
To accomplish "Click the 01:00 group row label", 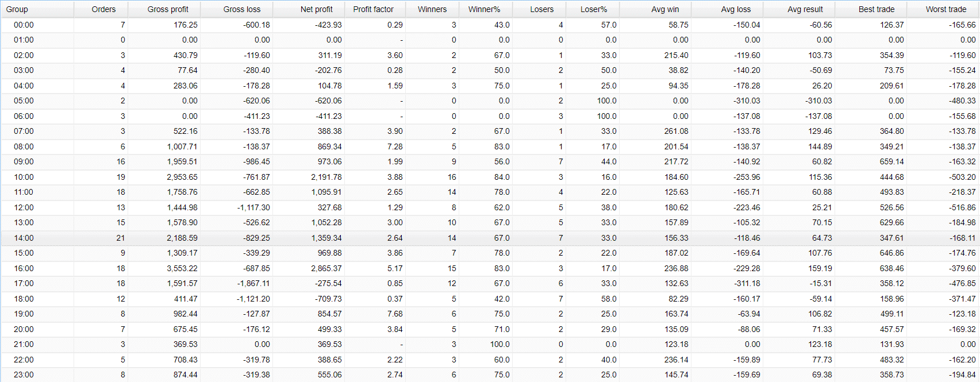I will [x=24, y=40].
